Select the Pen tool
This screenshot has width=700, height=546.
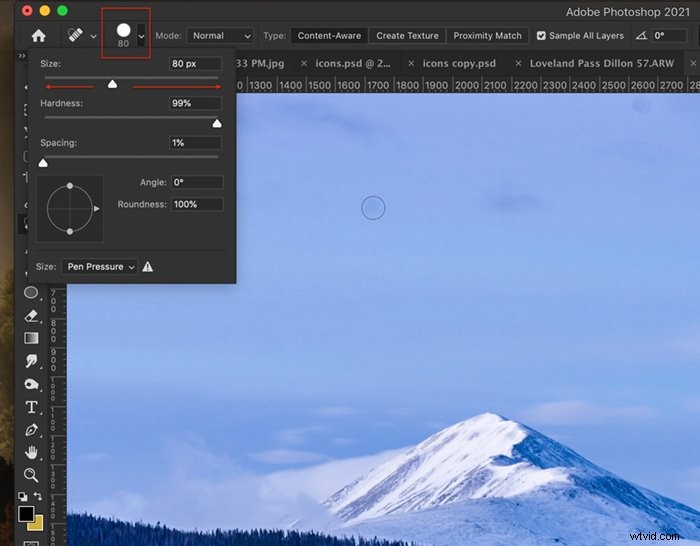point(31,430)
